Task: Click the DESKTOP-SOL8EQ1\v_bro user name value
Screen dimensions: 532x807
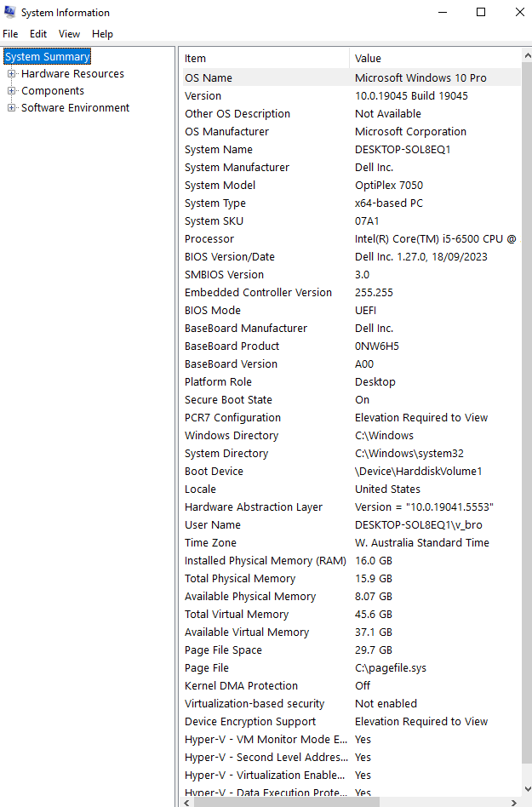Action: (418, 525)
